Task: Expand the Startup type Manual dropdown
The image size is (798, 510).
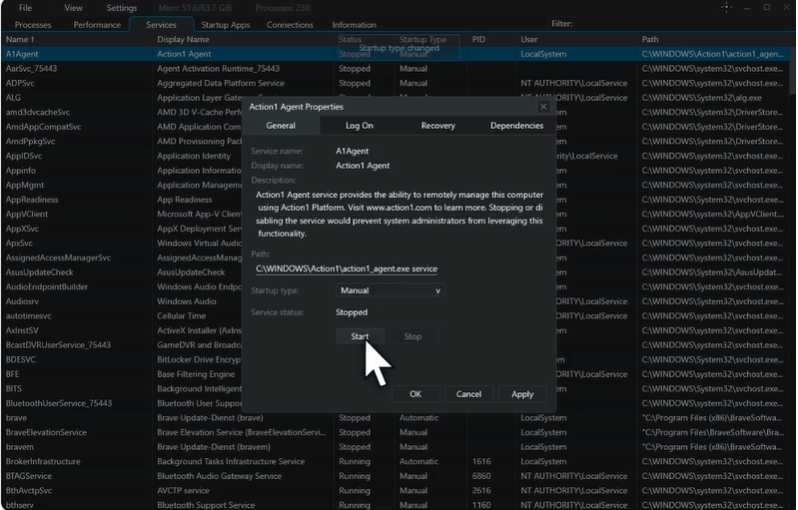Action: [390, 290]
